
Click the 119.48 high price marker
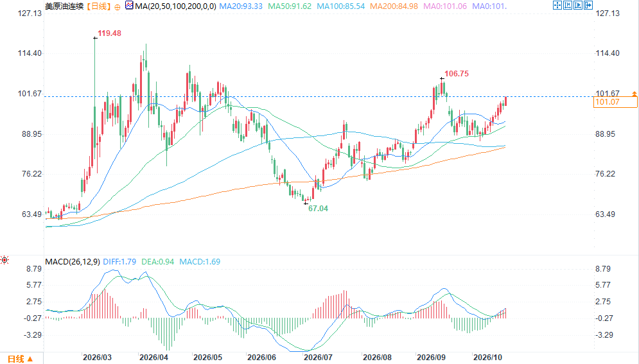109,33
